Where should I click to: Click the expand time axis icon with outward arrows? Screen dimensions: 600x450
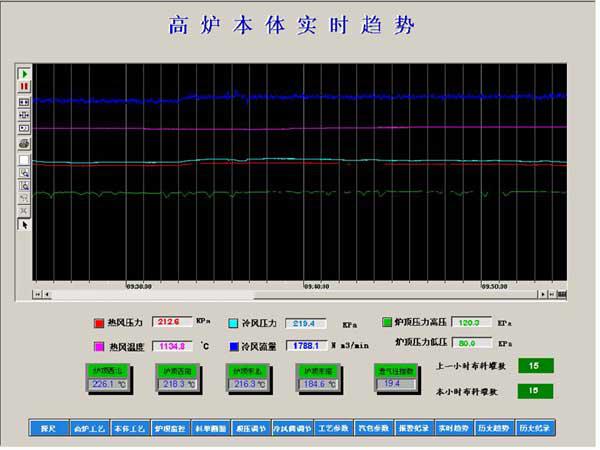click(x=24, y=102)
